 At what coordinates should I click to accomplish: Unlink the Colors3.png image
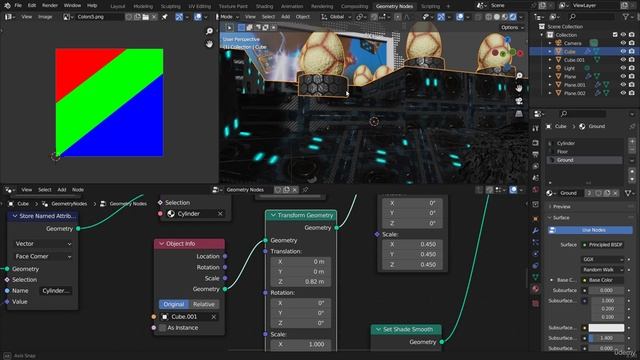pyautogui.click(x=154, y=17)
